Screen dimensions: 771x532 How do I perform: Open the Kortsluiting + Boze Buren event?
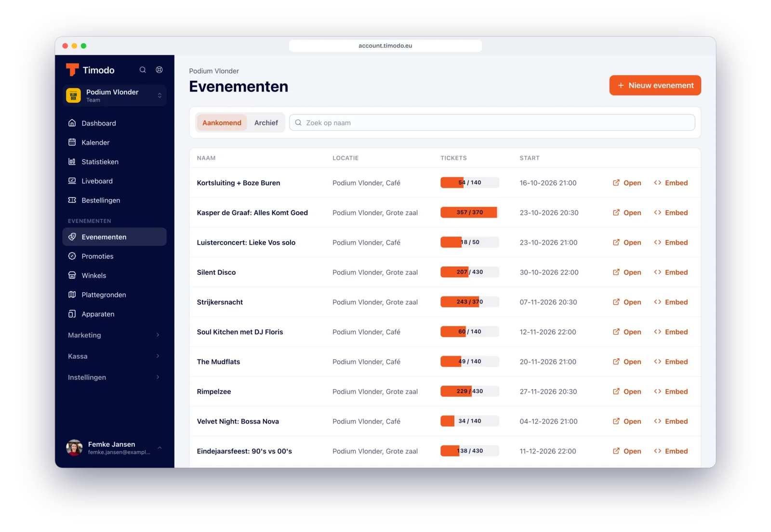pos(627,183)
